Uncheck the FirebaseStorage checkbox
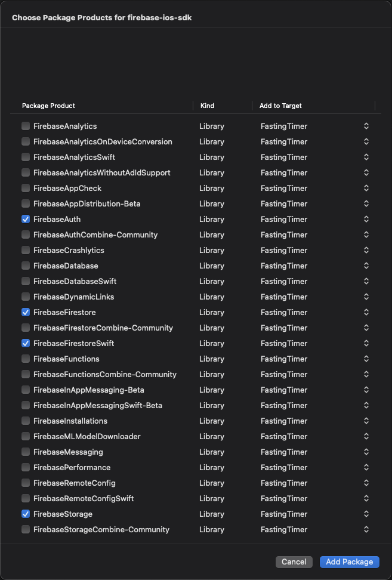Screen dimensions: 392x580 point(26,514)
